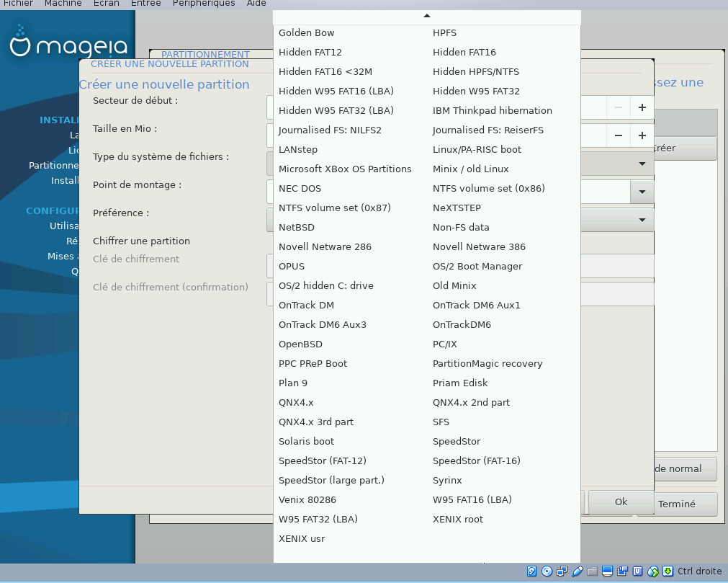
Task: Click the shared folders status icon
Action: 592,571
